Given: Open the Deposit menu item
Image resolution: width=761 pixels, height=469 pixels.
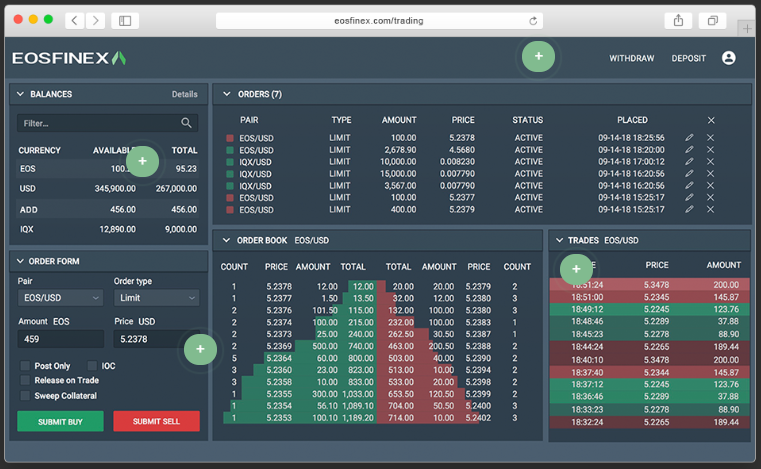Looking at the screenshot, I should point(689,58).
